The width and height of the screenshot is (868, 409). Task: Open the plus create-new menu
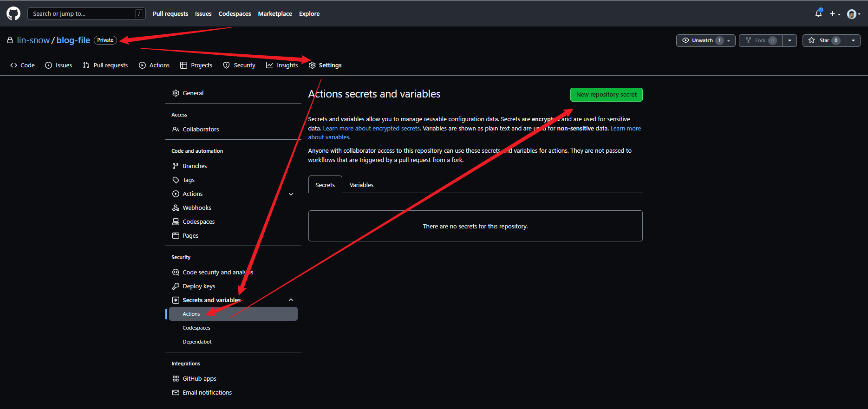tap(835, 14)
